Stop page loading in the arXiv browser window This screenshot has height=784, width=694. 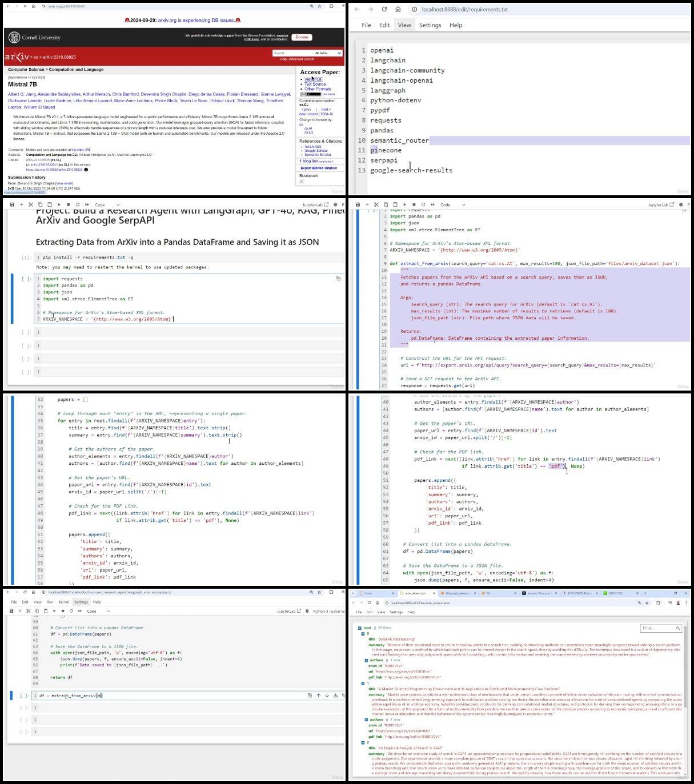25,6
